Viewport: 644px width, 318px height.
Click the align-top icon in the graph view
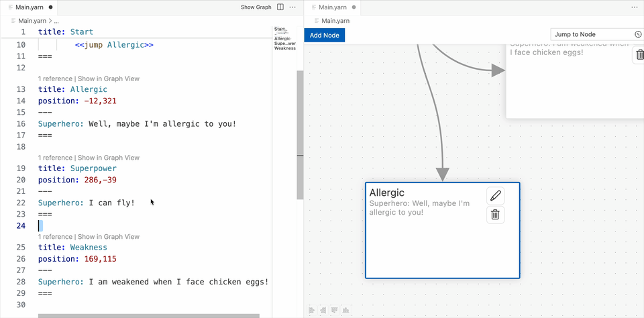[x=335, y=310]
